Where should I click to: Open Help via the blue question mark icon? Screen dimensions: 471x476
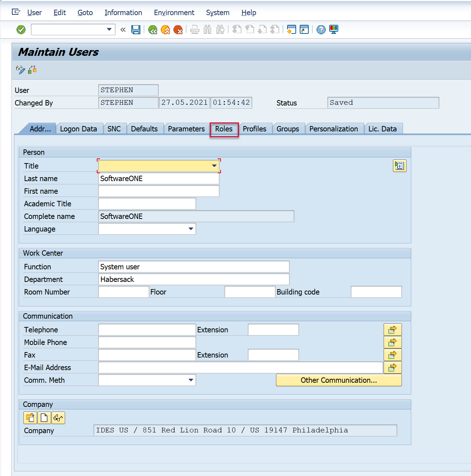pyautogui.click(x=321, y=30)
